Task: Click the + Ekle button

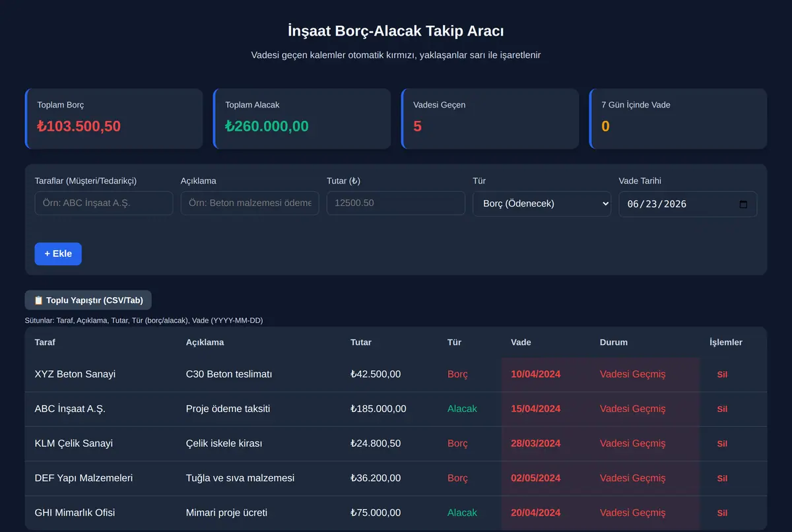Action: click(x=58, y=254)
